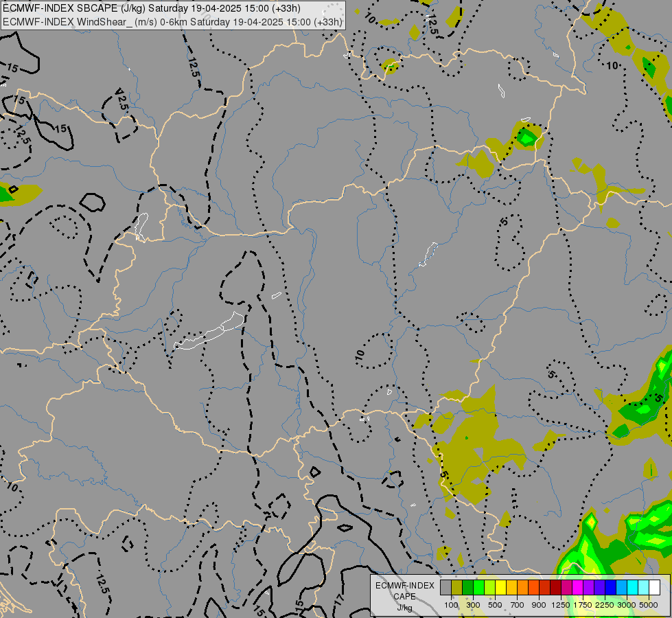This screenshot has width=672, height=618.
Task: Select the cyan swatch right of the 3000 tick
Action: click(x=633, y=588)
